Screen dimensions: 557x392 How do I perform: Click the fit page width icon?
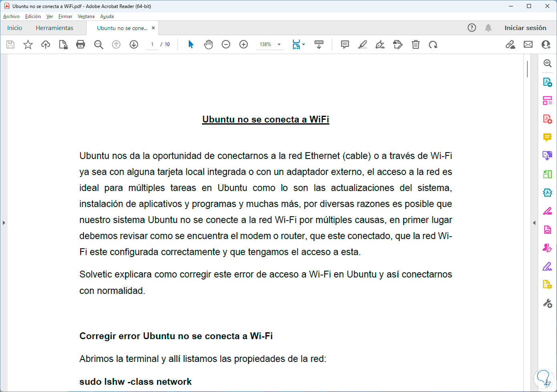(296, 44)
